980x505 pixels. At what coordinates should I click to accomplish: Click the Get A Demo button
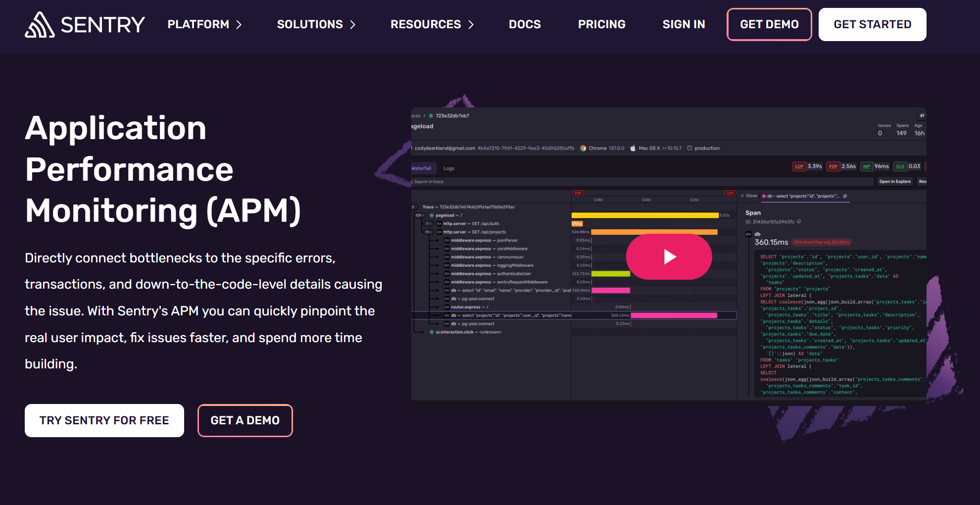[245, 420]
